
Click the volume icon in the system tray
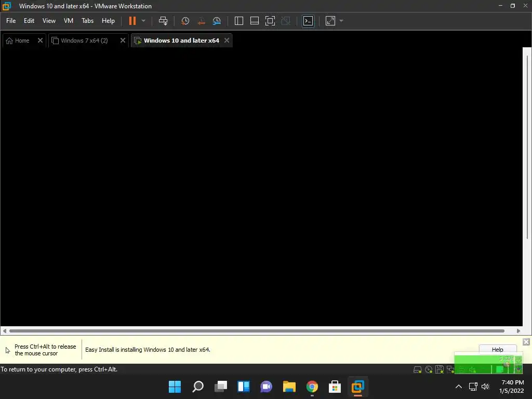click(485, 387)
